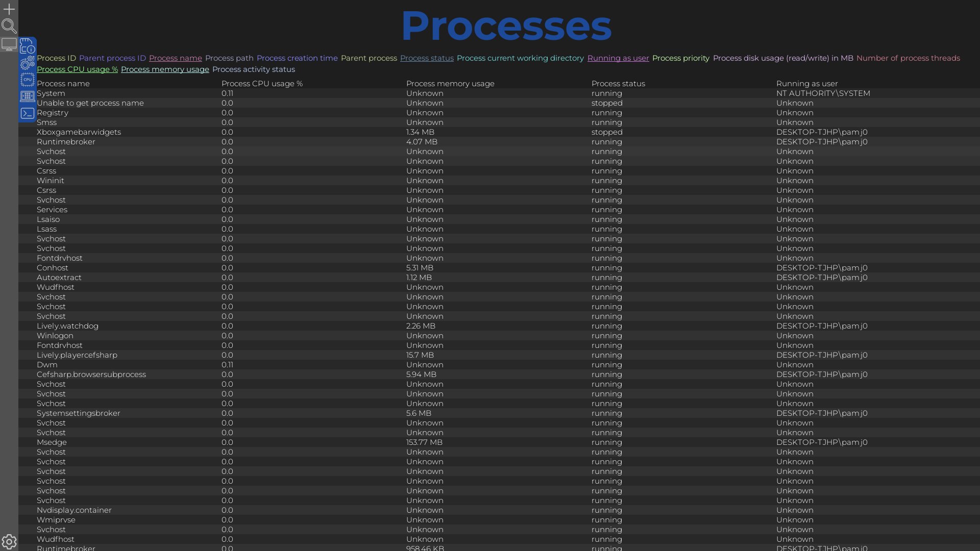This screenshot has height=551, width=980.
Task: Click the NT AUTHORITY\SYSTEM user cell
Action: 823,93
